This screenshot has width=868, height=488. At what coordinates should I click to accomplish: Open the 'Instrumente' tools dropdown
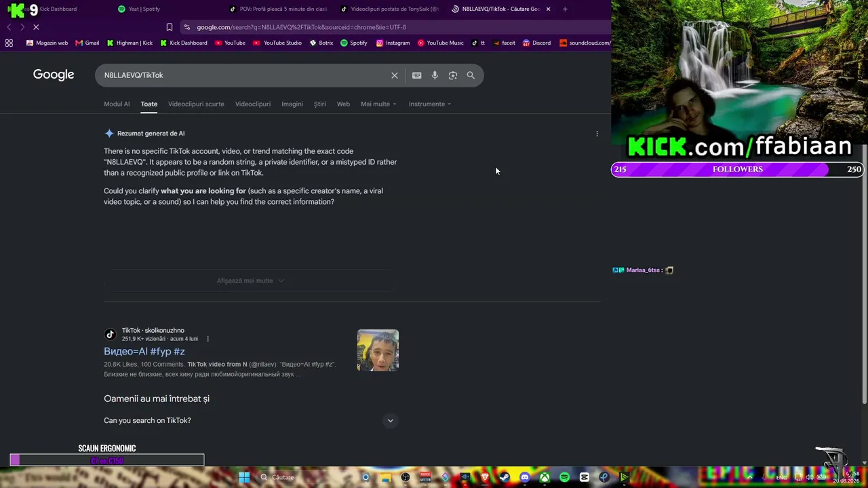(430, 104)
